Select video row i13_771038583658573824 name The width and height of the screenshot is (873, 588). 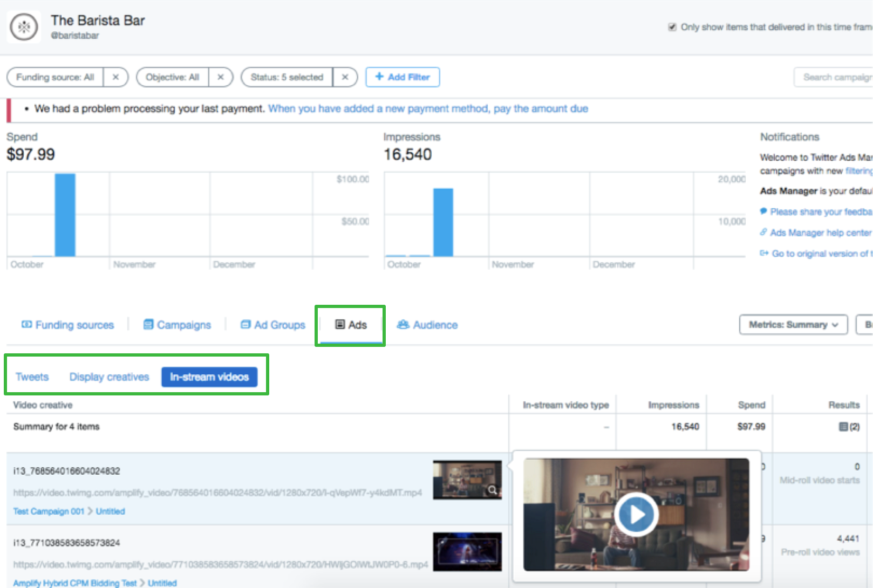coord(66,543)
